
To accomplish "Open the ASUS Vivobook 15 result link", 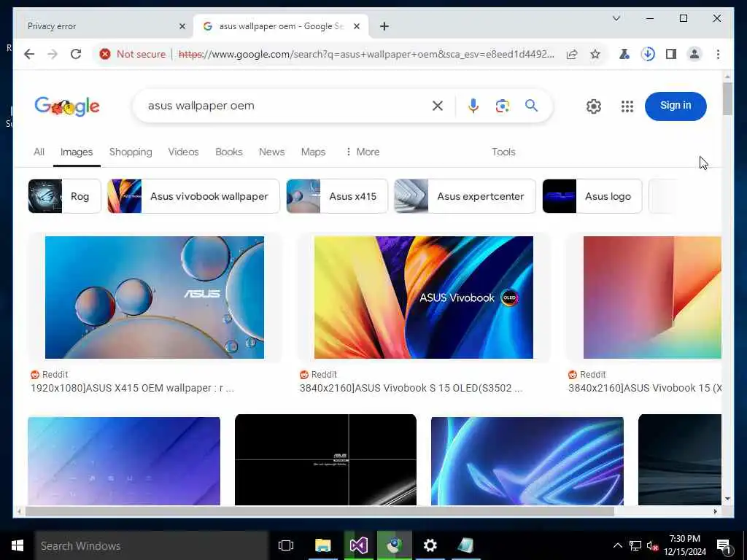I will tap(645, 388).
